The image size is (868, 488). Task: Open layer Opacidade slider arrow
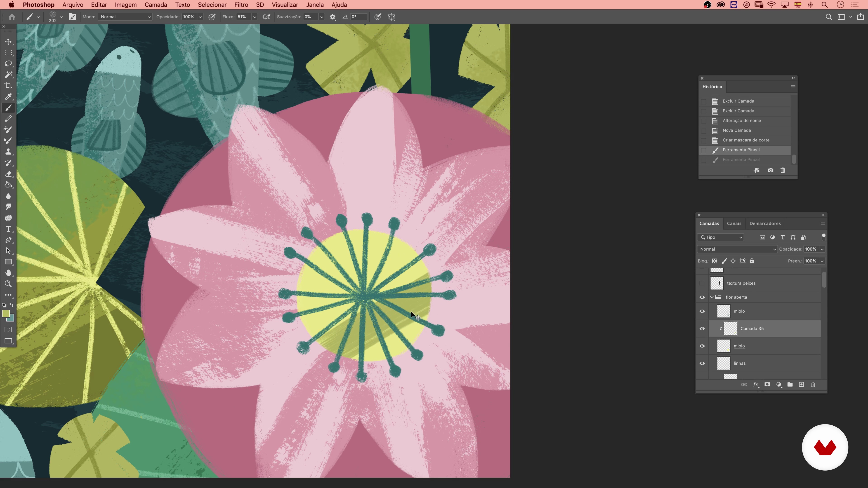pyautogui.click(x=822, y=249)
